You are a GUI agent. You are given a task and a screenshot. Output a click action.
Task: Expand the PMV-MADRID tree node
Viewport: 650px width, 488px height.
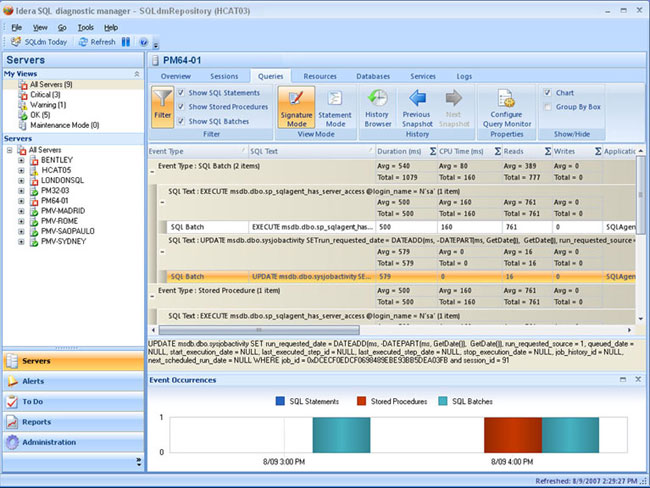(x=21, y=211)
